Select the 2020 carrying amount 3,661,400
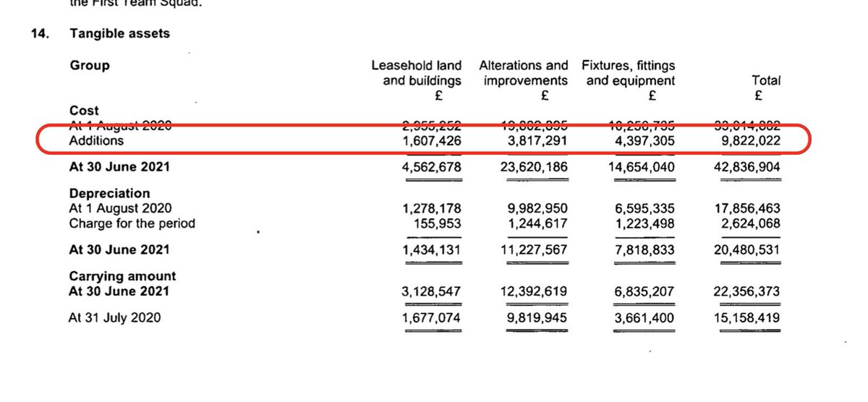868x402 pixels. pyautogui.click(x=644, y=317)
